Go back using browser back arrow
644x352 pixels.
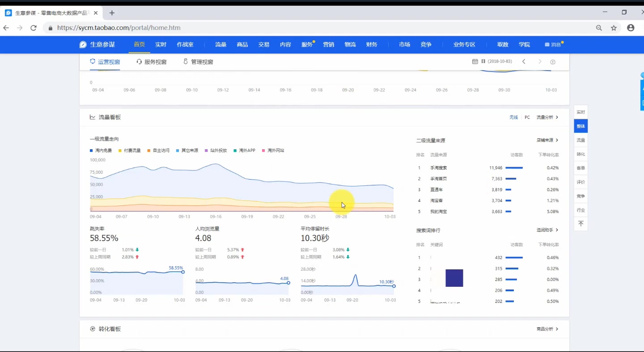pos(6,28)
